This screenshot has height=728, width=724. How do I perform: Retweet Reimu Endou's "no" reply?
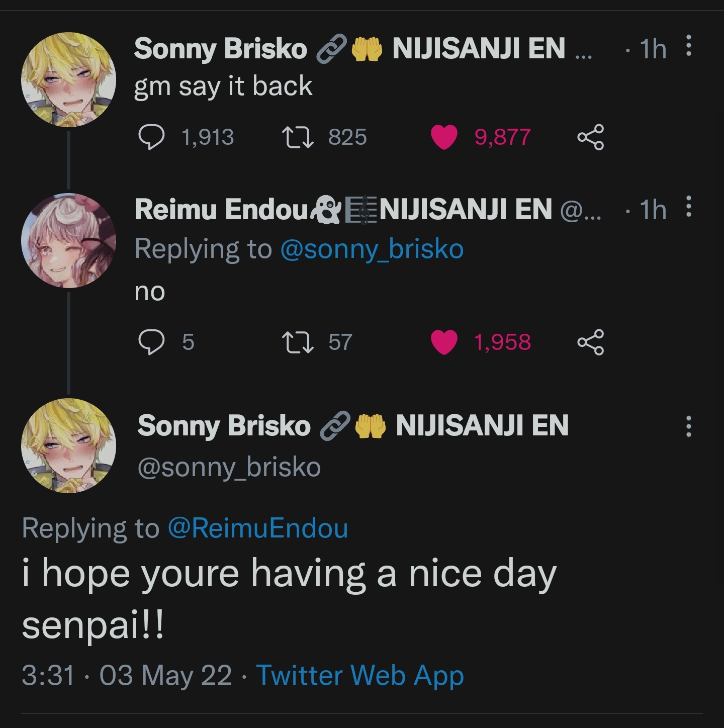[298, 342]
